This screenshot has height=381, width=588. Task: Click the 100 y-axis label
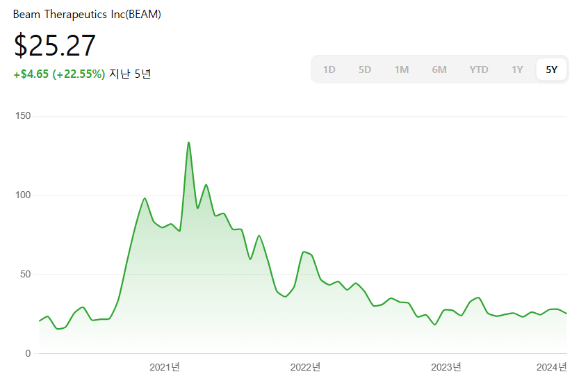[x=23, y=195]
